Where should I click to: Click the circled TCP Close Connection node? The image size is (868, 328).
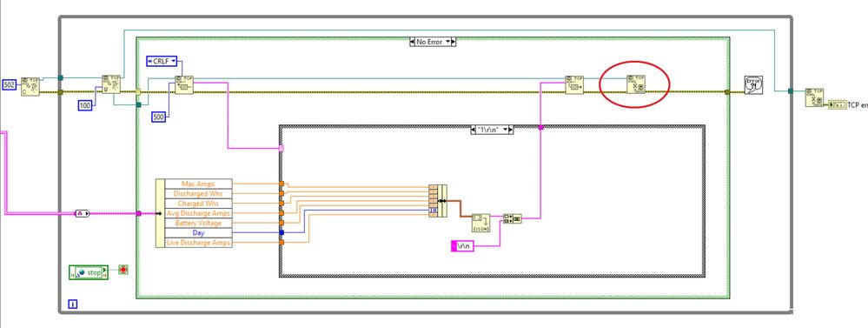pos(636,84)
